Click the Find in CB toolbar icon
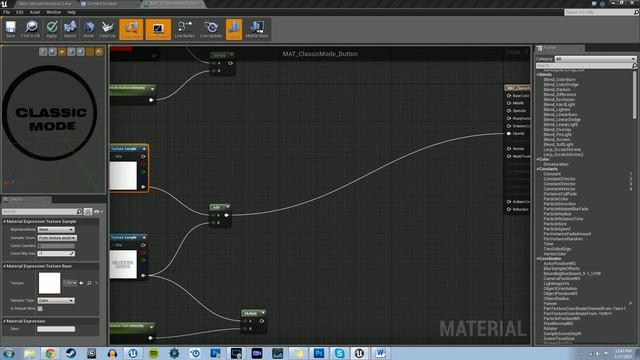 pyautogui.click(x=31, y=29)
